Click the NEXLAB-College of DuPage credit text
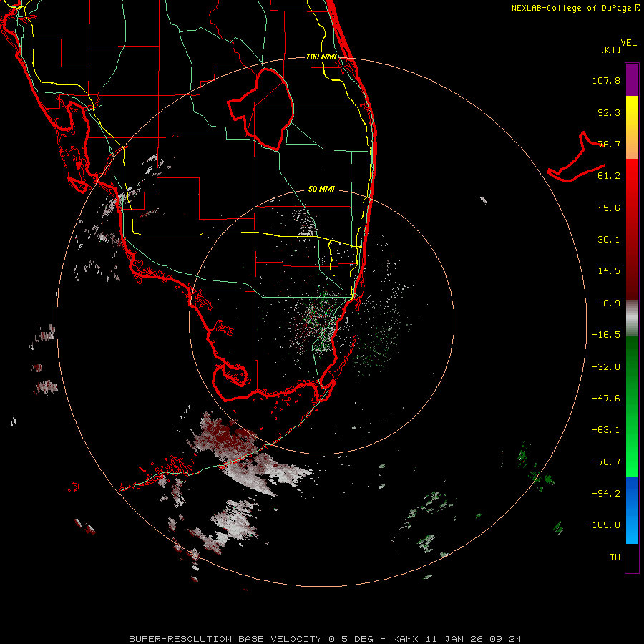This screenshot has width=644, height=644. (x=576, y=8)
